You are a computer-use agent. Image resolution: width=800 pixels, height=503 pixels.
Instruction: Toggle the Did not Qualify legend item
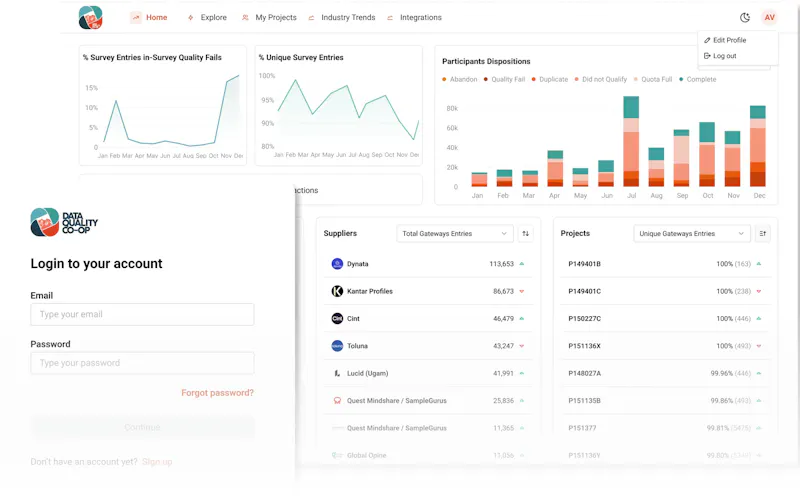(x=601, y=79)
